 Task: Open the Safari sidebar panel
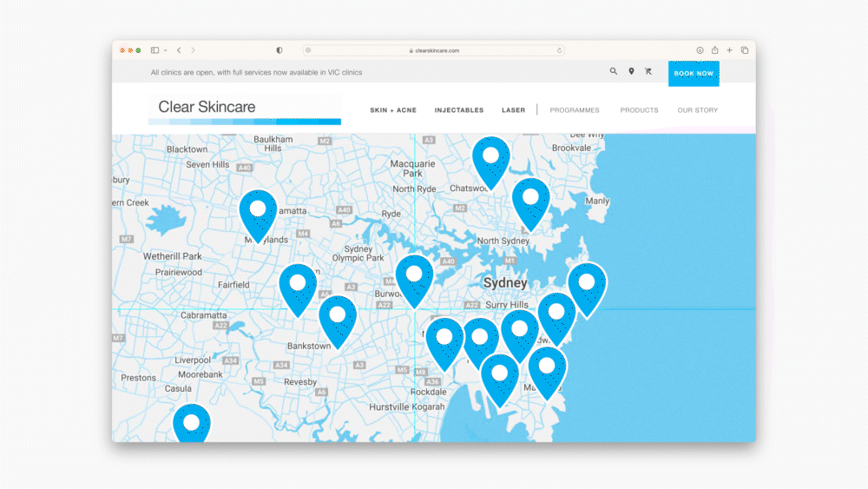pyautogui.click(x=155, y=50)
